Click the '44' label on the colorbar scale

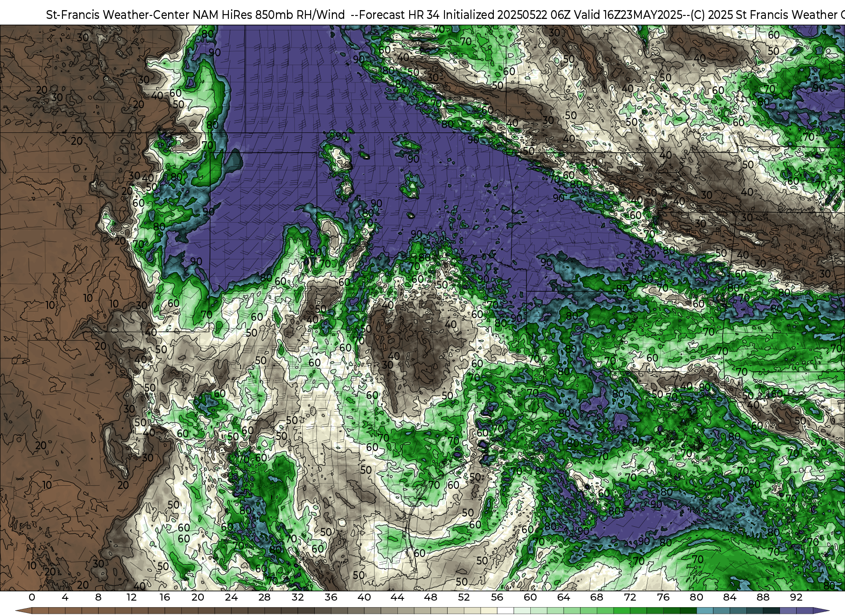coord(397,598)
